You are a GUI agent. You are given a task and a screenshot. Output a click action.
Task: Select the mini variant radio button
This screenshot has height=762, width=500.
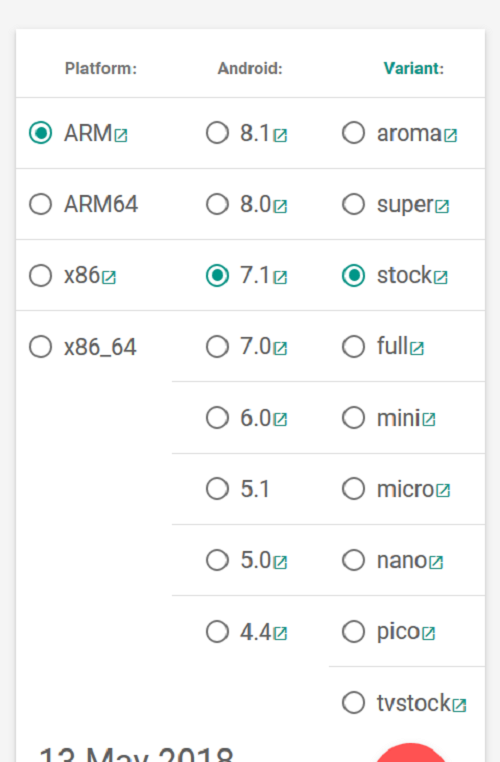(353, 418)
